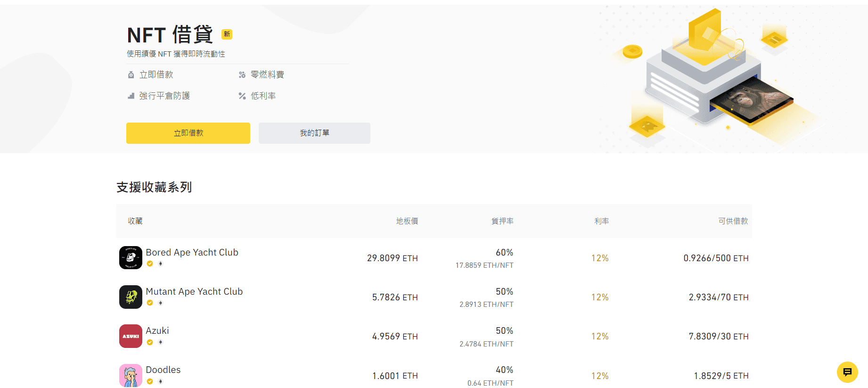Screen dimensions: 868x388
Task: Click the yellow 立即借款 button
Action: 188,133
